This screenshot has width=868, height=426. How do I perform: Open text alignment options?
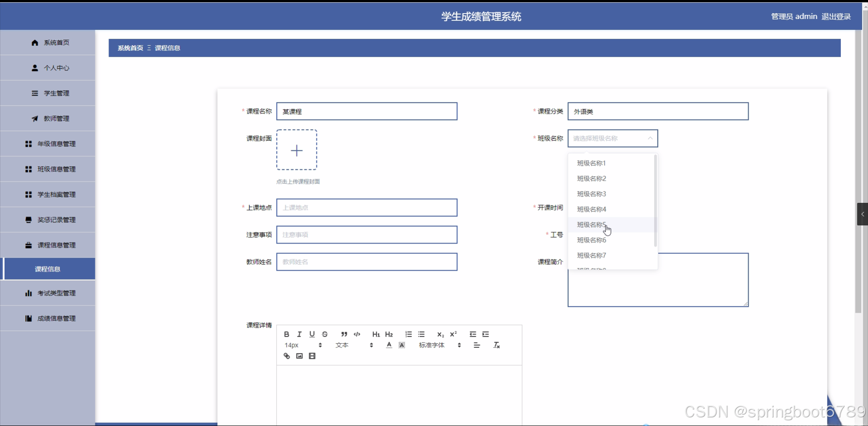[x=476, y=345]
